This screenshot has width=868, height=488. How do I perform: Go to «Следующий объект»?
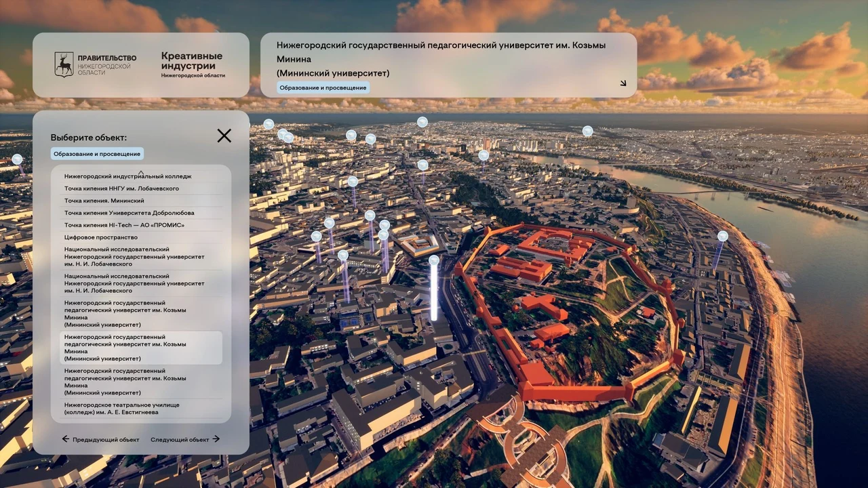[x=185, y=439]
